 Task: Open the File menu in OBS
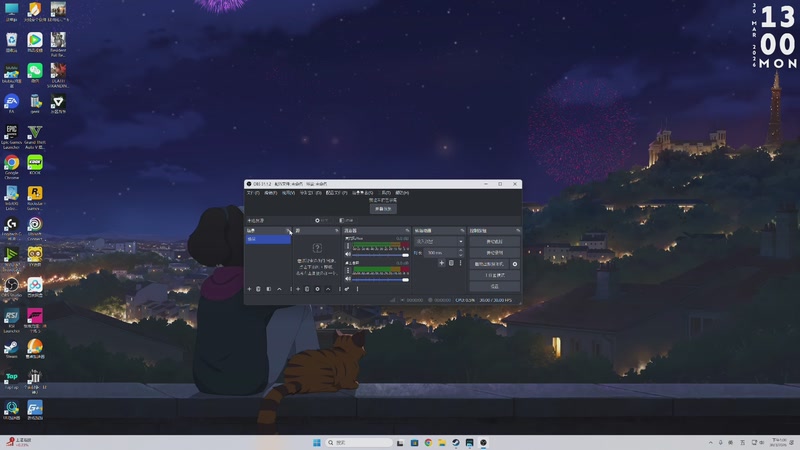pyautogui.click(x=253, y=193)
